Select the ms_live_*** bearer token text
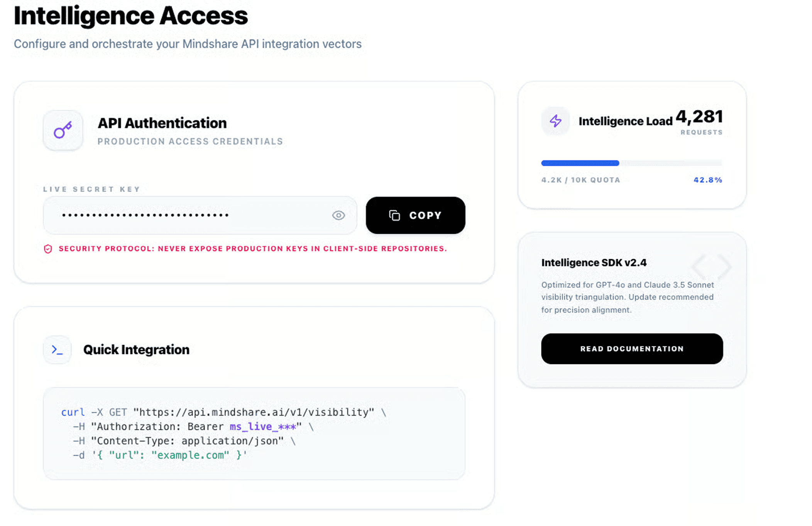The width and height of the screenshot is (812, 526). [263, 427]
